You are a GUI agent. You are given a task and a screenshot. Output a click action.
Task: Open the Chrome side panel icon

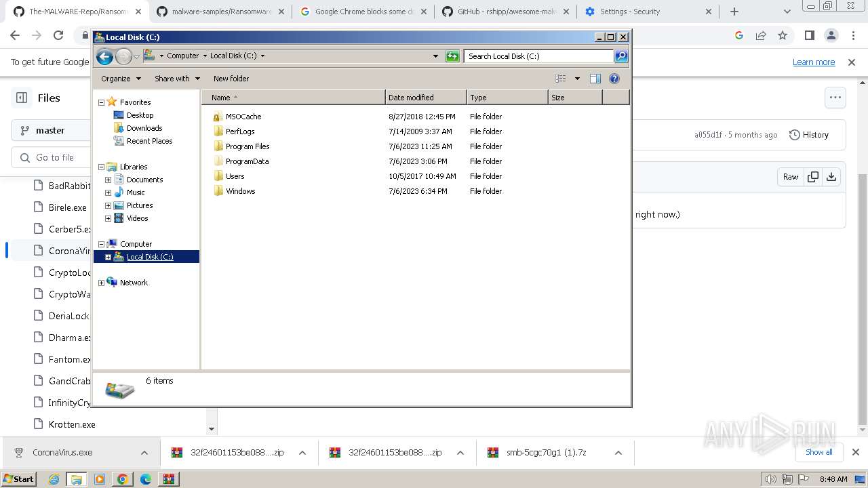coord(809,35)
